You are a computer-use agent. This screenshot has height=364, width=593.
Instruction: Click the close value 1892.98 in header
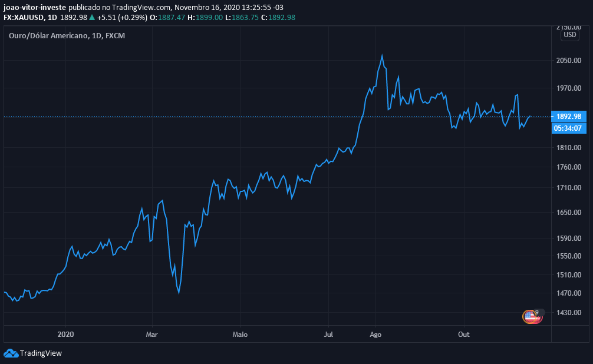coord(282,18)
